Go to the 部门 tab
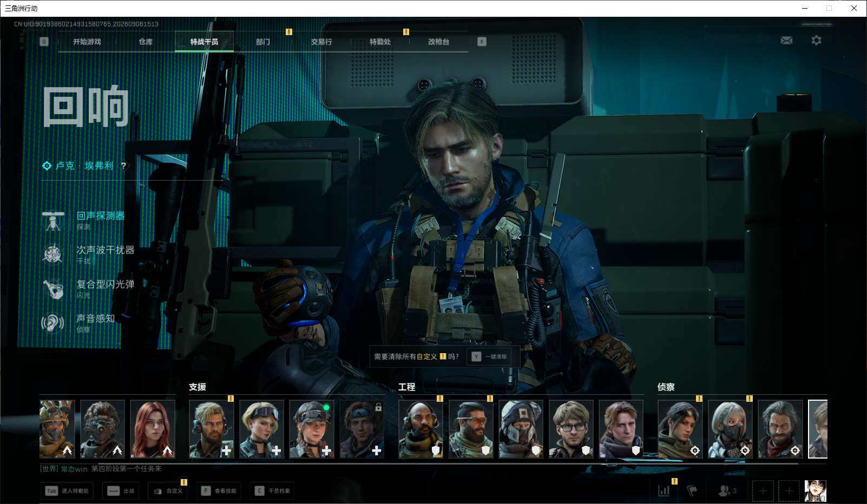The height and width of the screenshot is (504, 867). pos(263,42)
